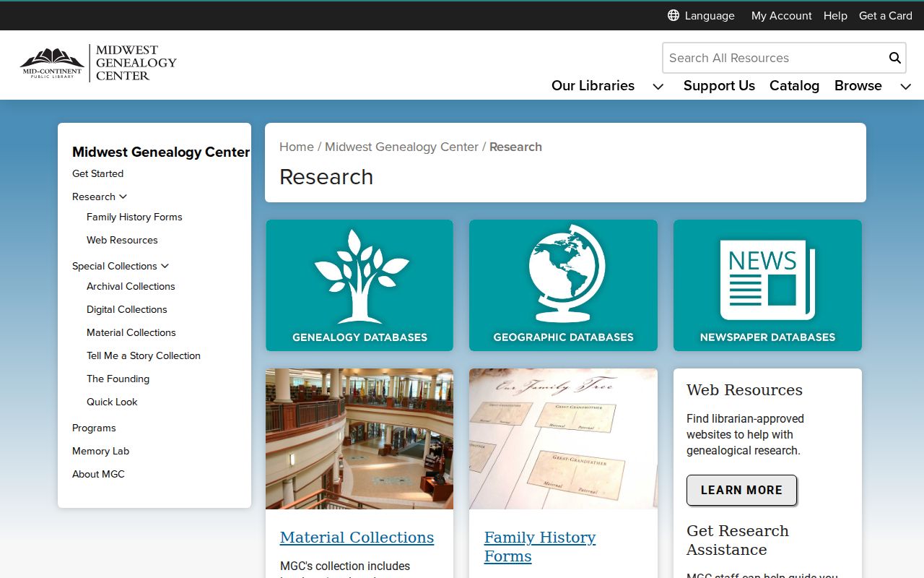
Task: Click the search magnifier icon
Action: point(894,58)
